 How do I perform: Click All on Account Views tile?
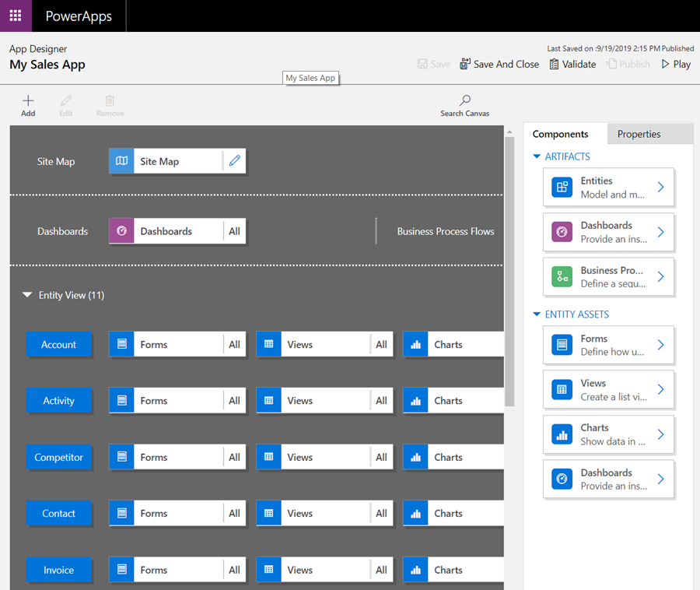click(x=381, y=344)
